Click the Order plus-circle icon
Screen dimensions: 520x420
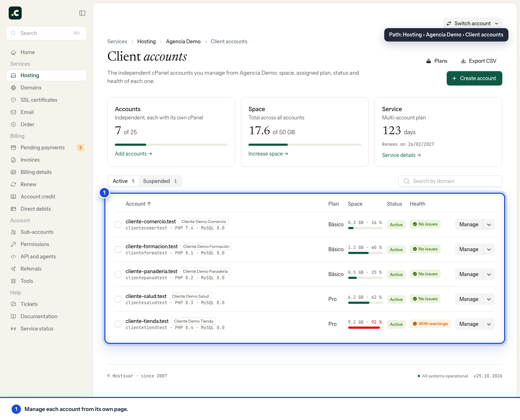click(x=13, y=124)
